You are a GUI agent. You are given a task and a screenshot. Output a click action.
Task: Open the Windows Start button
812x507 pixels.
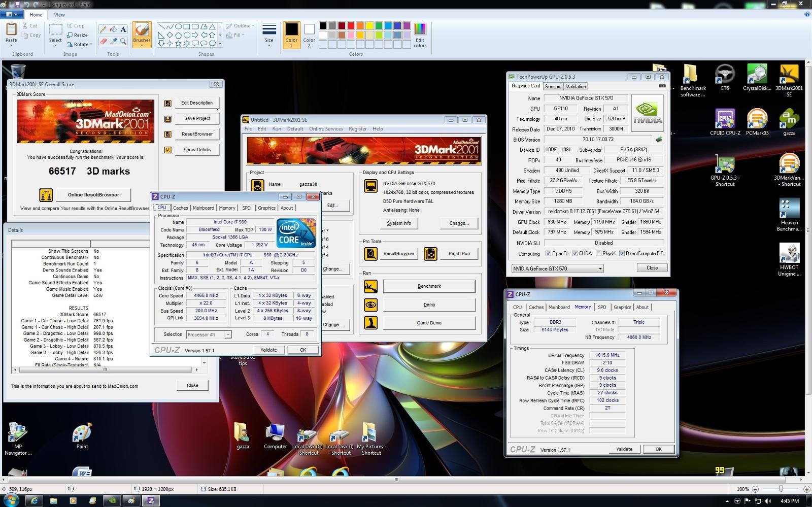pyautogui.click(x=11, y=500)
